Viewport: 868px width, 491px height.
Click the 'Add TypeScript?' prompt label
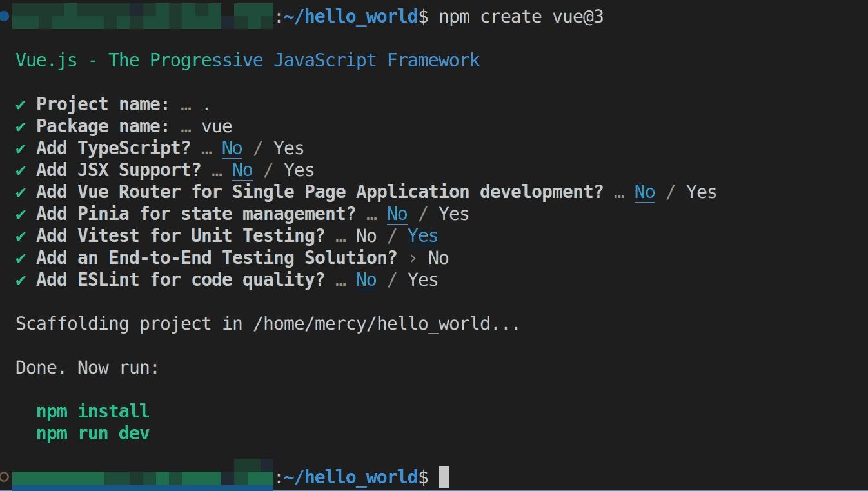click(113, 148)
